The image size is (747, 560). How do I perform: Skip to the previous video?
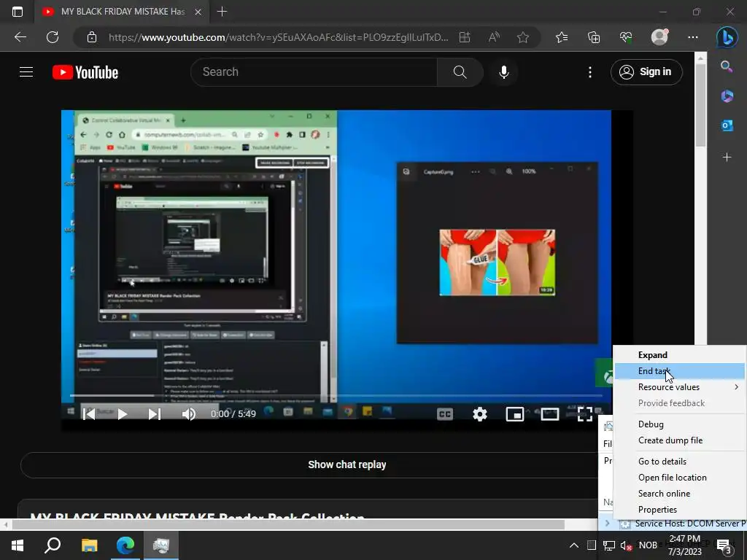click(89, 414)
